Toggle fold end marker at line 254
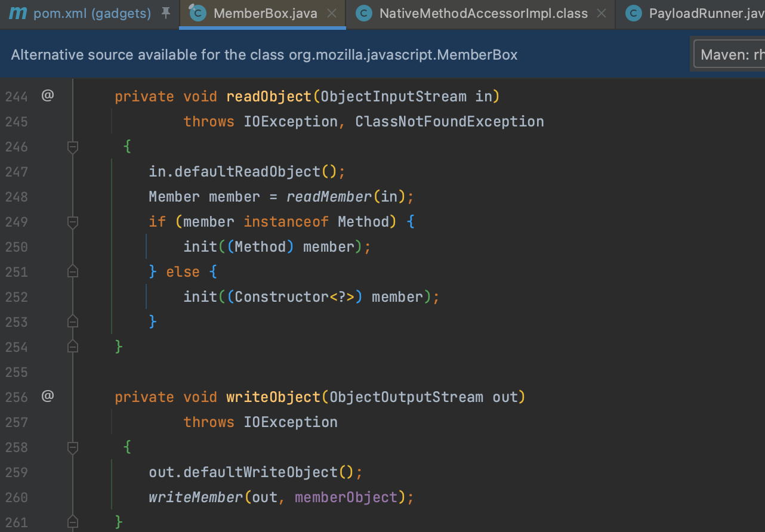This screenshot has height=532, width=765. [x=73, y=347]
